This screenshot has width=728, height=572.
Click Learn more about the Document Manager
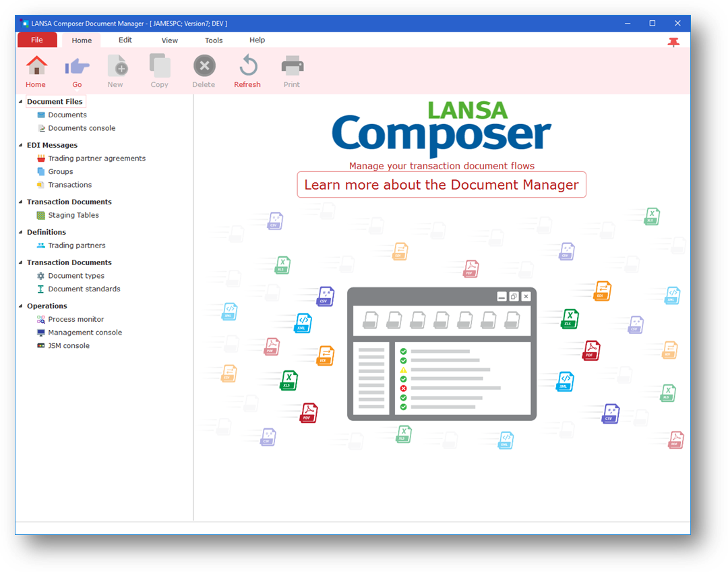tap(442, 185)
